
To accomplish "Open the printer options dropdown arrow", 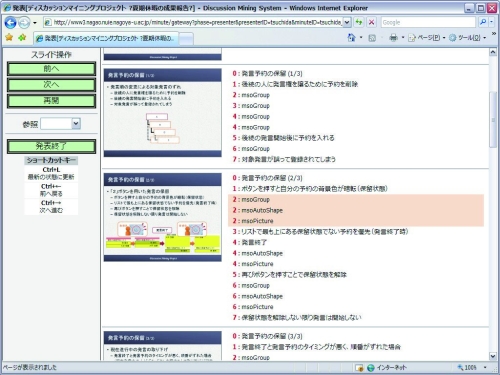I will tap(403, 38).
